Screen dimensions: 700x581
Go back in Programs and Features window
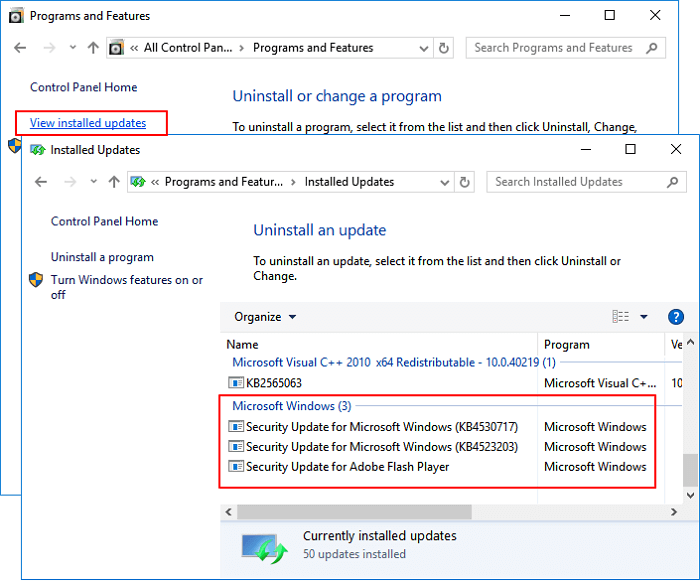(20, 48)
